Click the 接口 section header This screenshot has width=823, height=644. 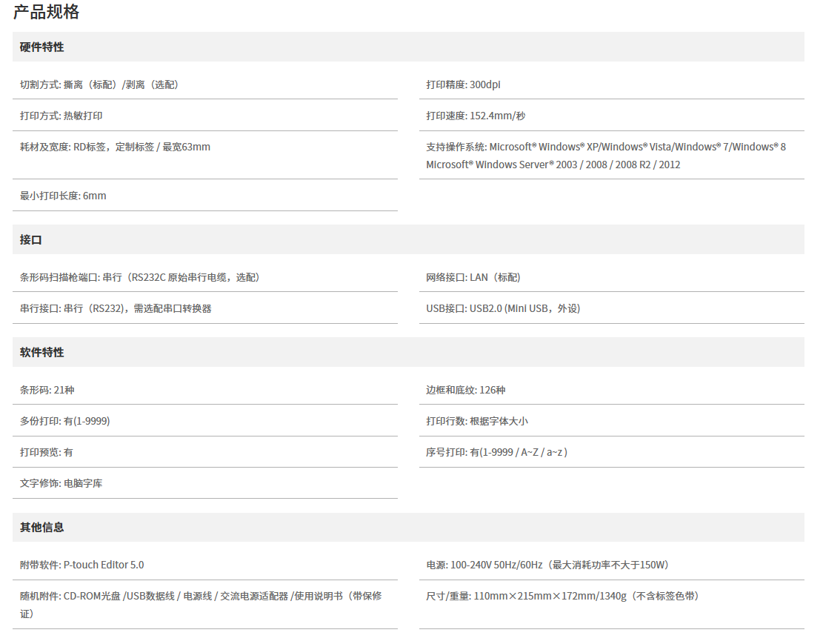(31, 239)
